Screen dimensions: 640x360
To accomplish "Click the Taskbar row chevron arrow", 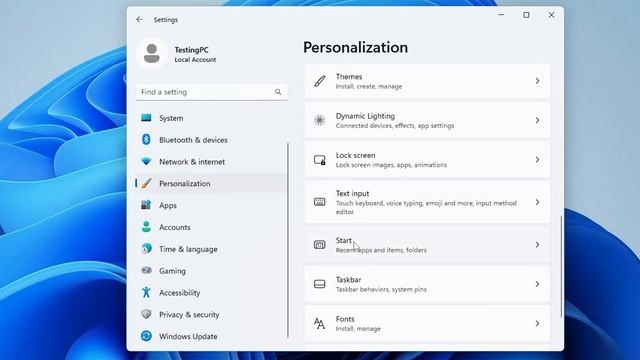I will [537, 284].
